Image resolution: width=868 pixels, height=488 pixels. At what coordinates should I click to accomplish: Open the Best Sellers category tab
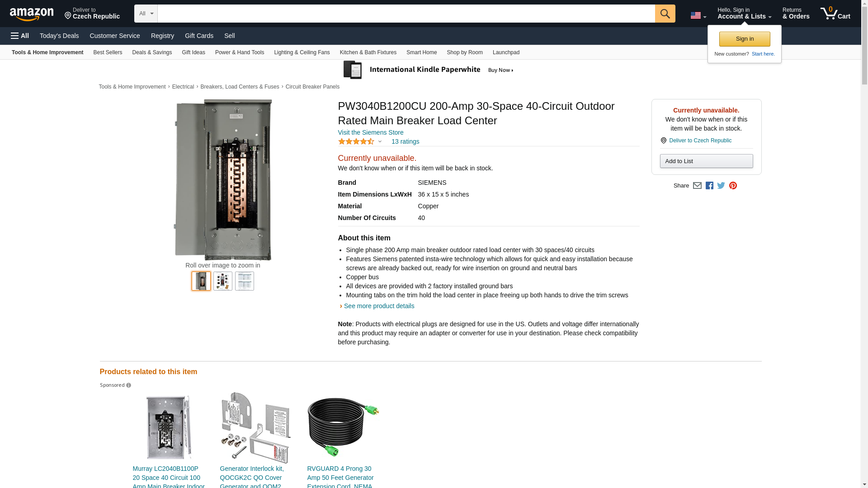(x=108, y=52)
